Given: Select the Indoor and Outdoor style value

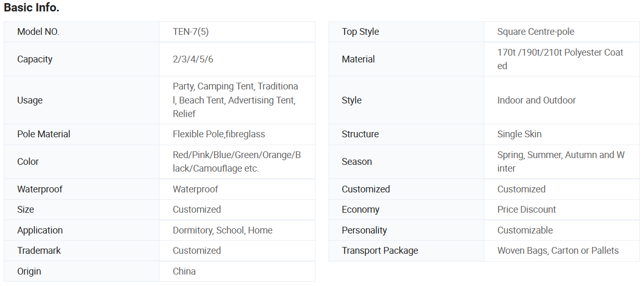Looking at the screenshot, I should tap(536, 100).
